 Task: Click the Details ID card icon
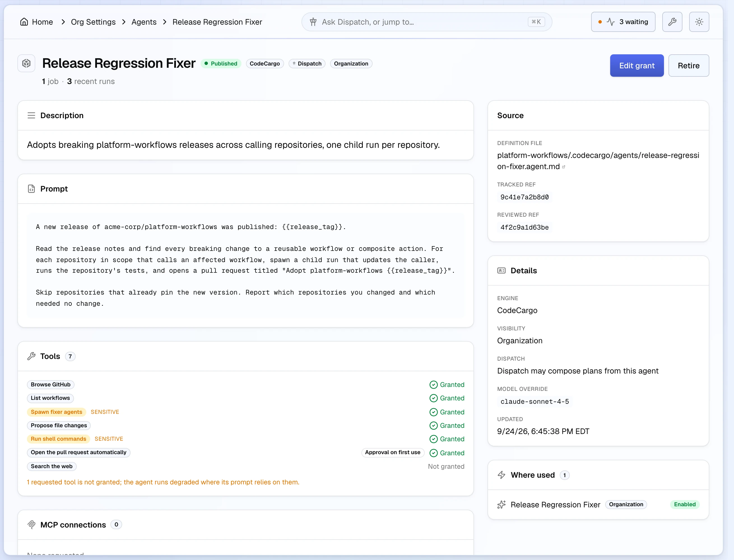[501, 271]
